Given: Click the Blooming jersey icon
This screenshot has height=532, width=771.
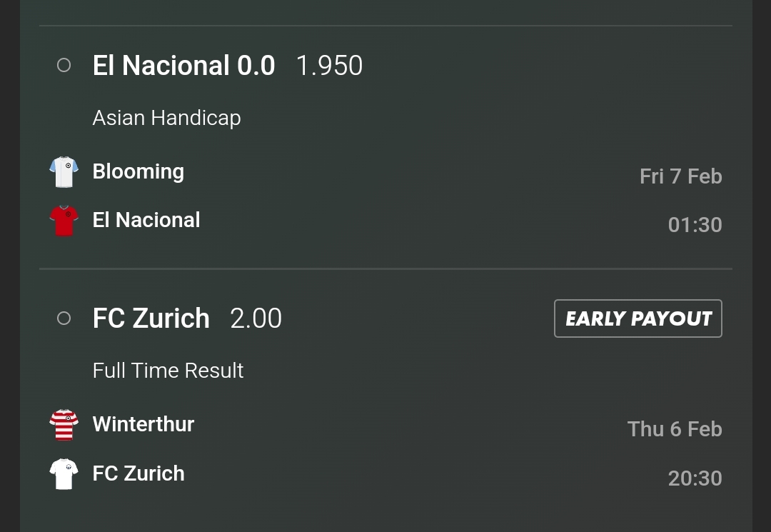Looking at the screenshot, I should 64,172.
